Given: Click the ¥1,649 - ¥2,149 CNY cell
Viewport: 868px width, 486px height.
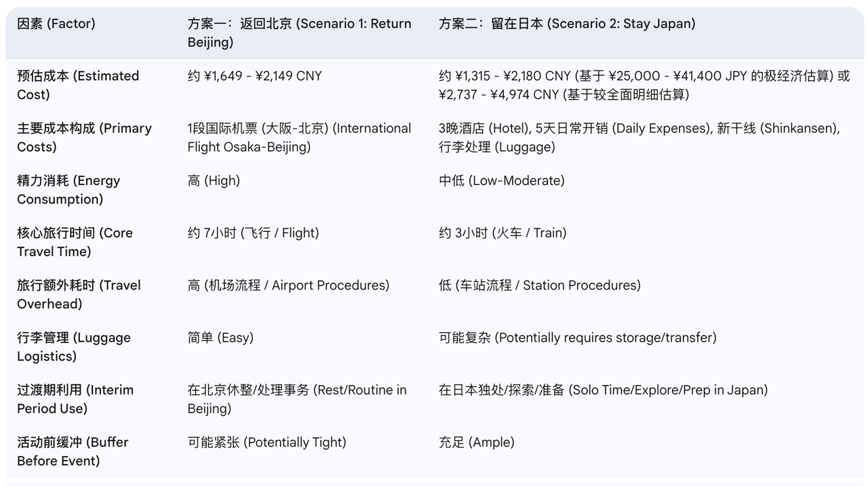Looking at the screenshot, I should [x=255, y=76].
